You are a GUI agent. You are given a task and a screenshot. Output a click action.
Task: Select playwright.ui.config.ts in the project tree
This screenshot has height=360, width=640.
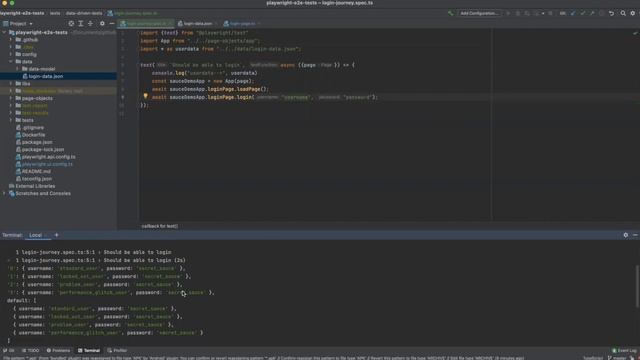[47, 164]
